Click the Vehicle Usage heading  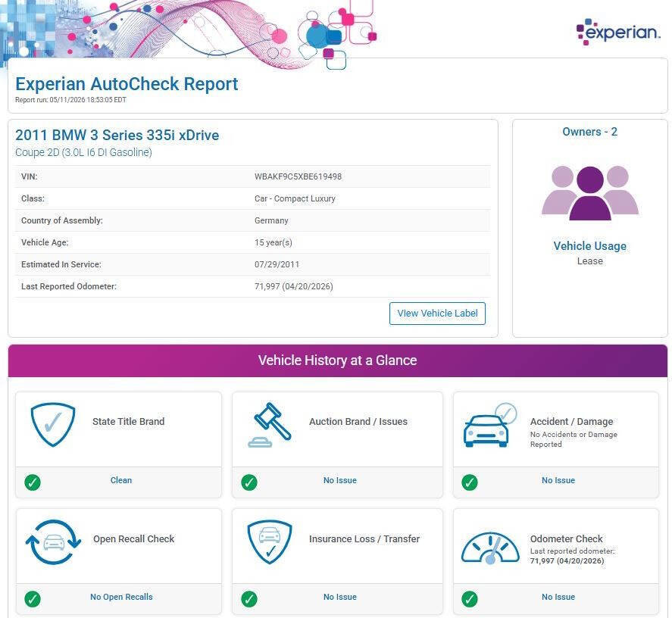(x=589, y=246)
